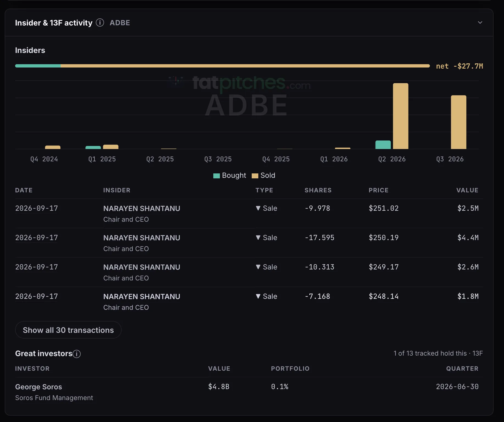The height and width of the screenshot is (422, 504).
Task: Click the $1.8M value cell
Action: (x=468, y=296)
